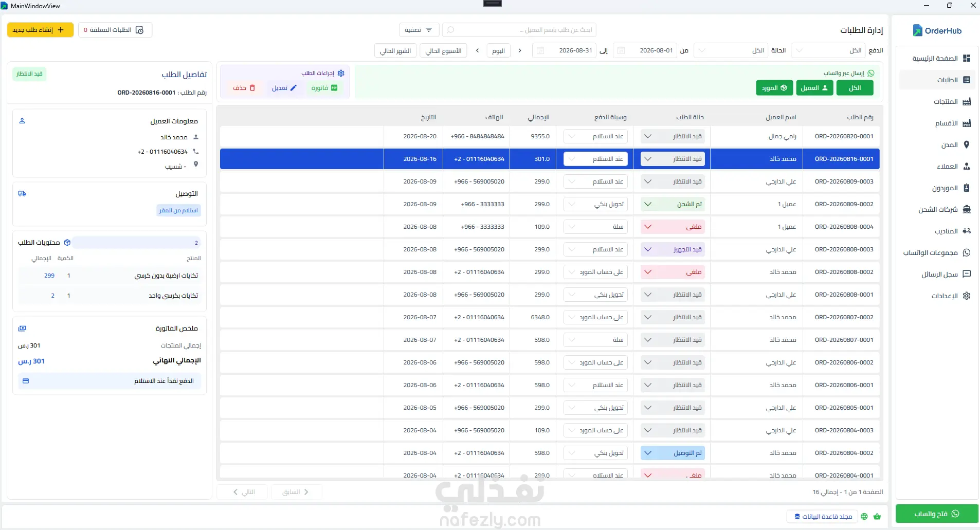Click the trash icon beside حذف

click(252, 88)
